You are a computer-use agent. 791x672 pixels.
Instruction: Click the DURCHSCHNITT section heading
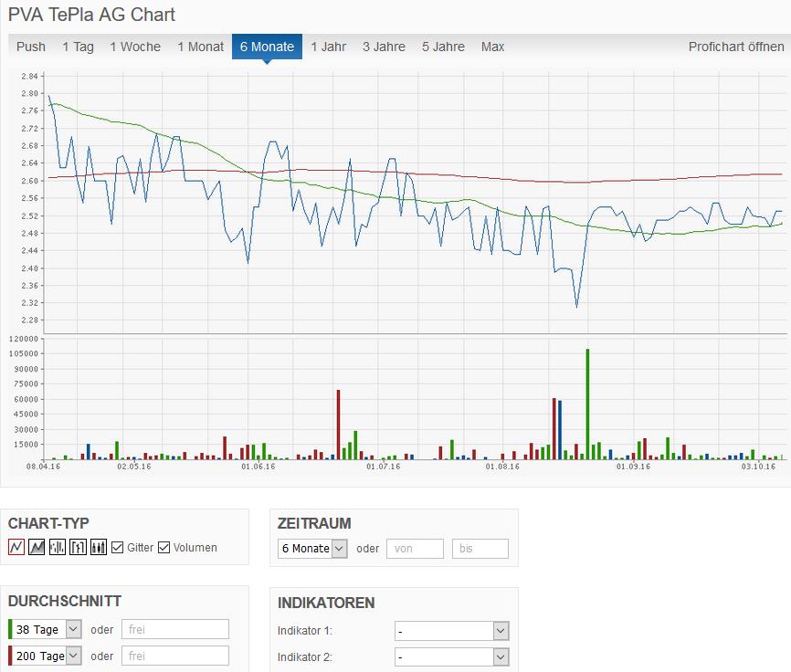[x=65, y=601]
